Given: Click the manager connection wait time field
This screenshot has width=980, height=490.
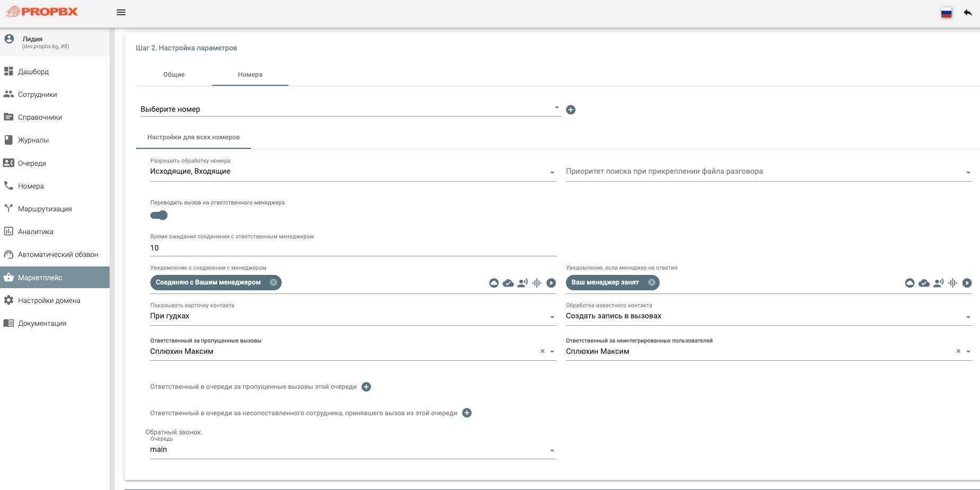Looking at the screenshot, I should pyautogui.click(x=353, y=248).
